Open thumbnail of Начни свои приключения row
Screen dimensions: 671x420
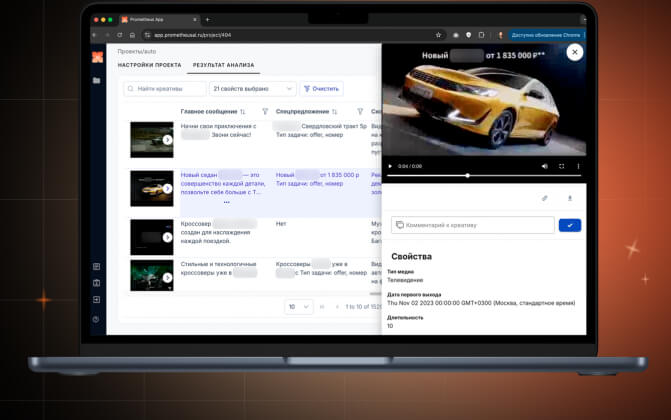152,140
